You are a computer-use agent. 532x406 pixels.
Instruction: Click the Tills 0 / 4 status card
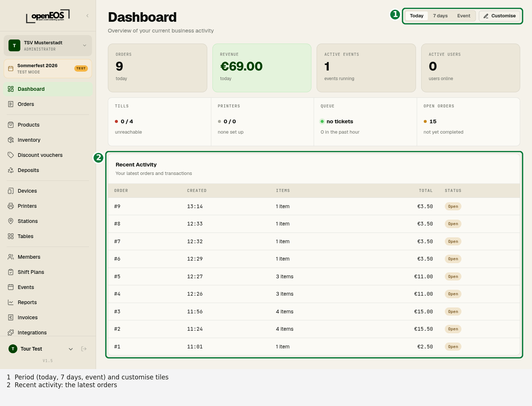160,122
